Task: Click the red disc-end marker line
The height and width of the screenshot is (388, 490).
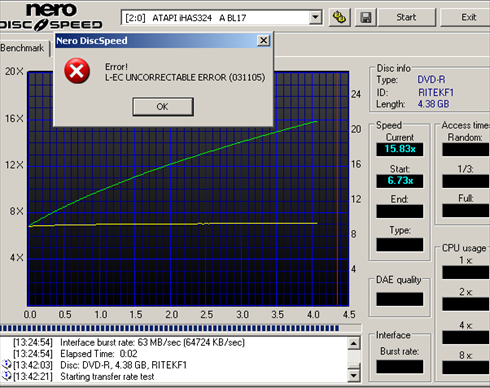Action: (x=337, y=189)
